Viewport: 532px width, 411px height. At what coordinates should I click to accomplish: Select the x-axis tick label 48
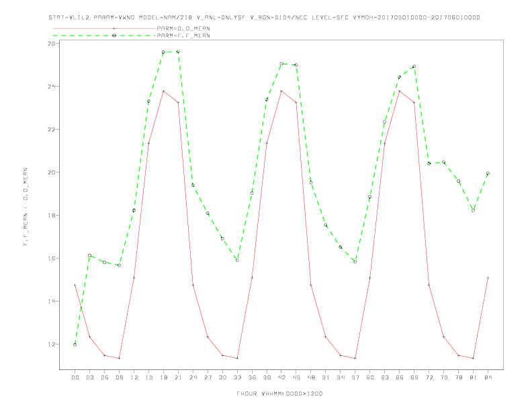[311, 377]
